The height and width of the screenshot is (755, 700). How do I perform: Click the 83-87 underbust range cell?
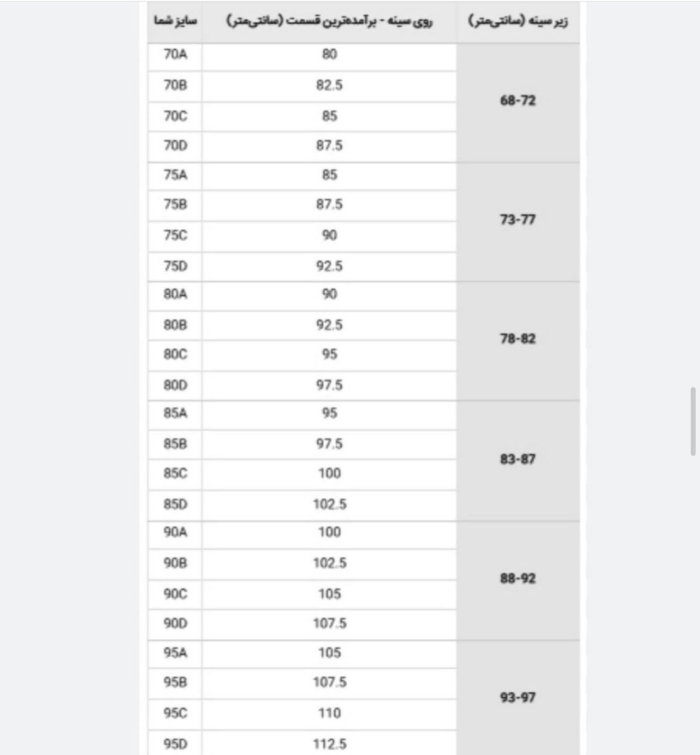(x=518, y=459)
